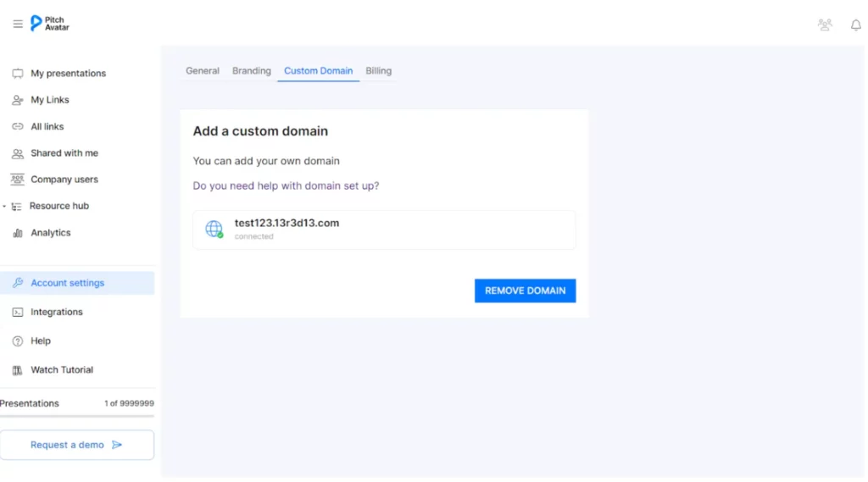
Task: Click the Company users icon
Action: (x=18, y=180)
